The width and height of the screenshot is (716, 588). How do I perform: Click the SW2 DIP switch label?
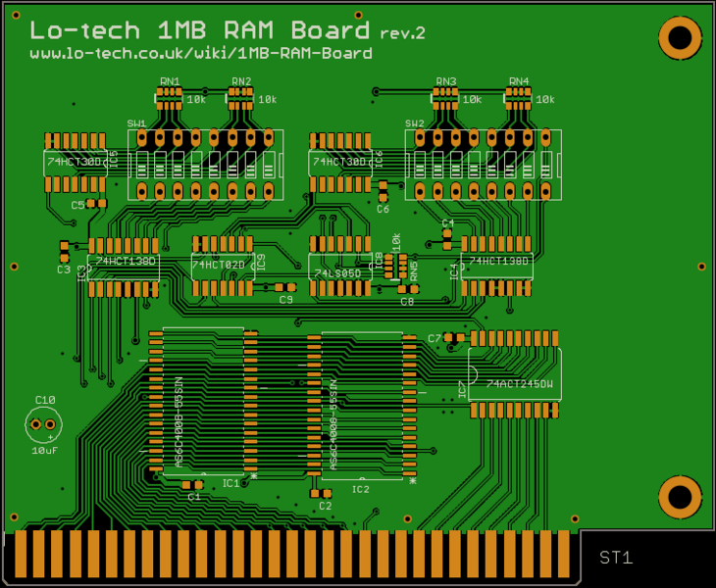click(414, 123)
